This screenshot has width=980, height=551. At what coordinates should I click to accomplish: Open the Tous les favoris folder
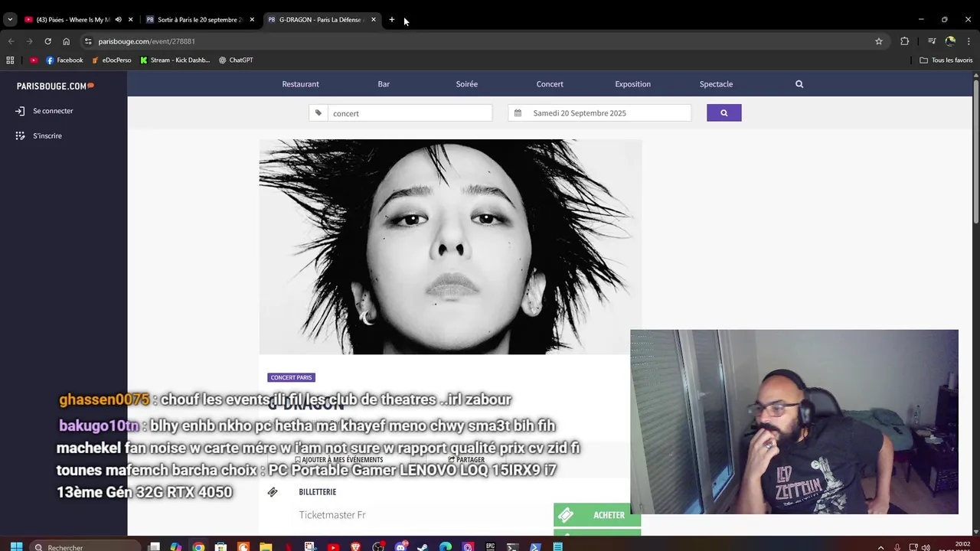[946, 60]
